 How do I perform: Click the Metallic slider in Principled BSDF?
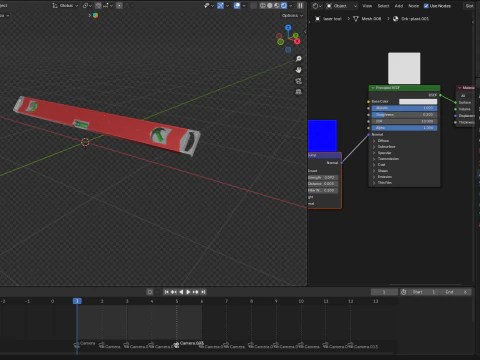point(404,108)
